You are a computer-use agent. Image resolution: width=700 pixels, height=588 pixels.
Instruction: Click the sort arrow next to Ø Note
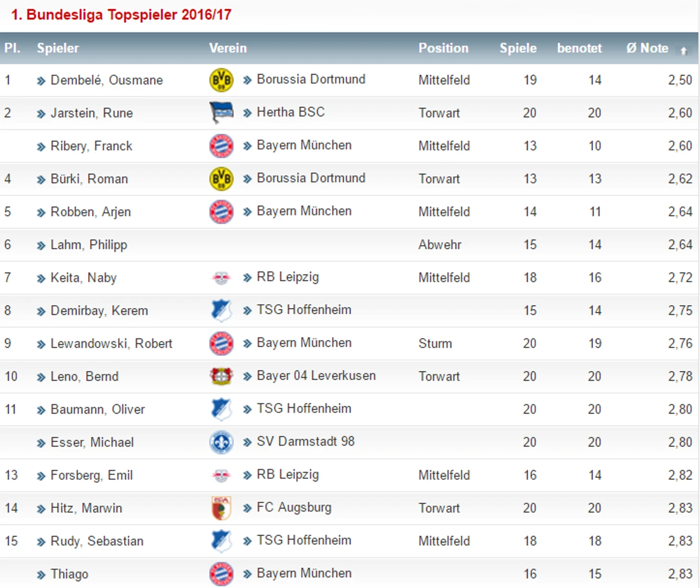click(x=684, y=50)
